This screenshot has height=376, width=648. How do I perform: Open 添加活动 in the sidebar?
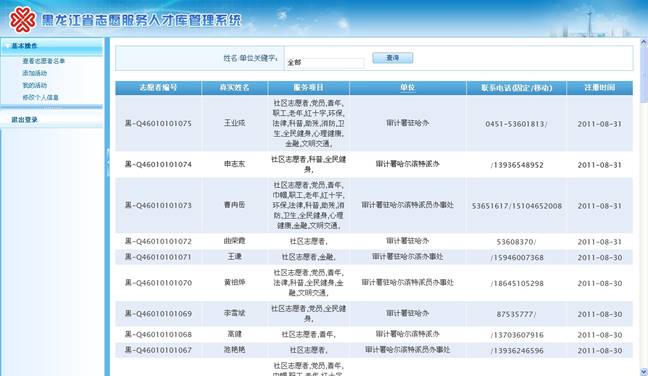point(35,73)
